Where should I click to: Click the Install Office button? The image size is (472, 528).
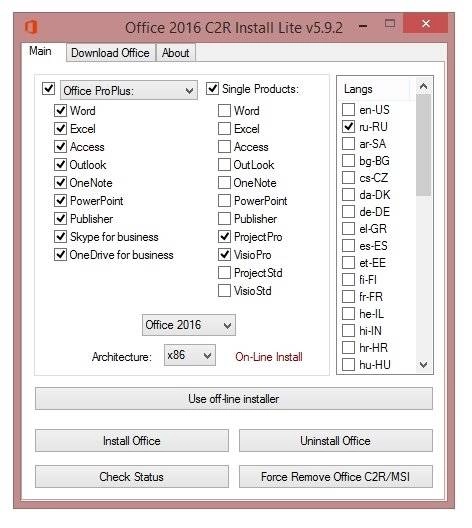pos(132,440)
